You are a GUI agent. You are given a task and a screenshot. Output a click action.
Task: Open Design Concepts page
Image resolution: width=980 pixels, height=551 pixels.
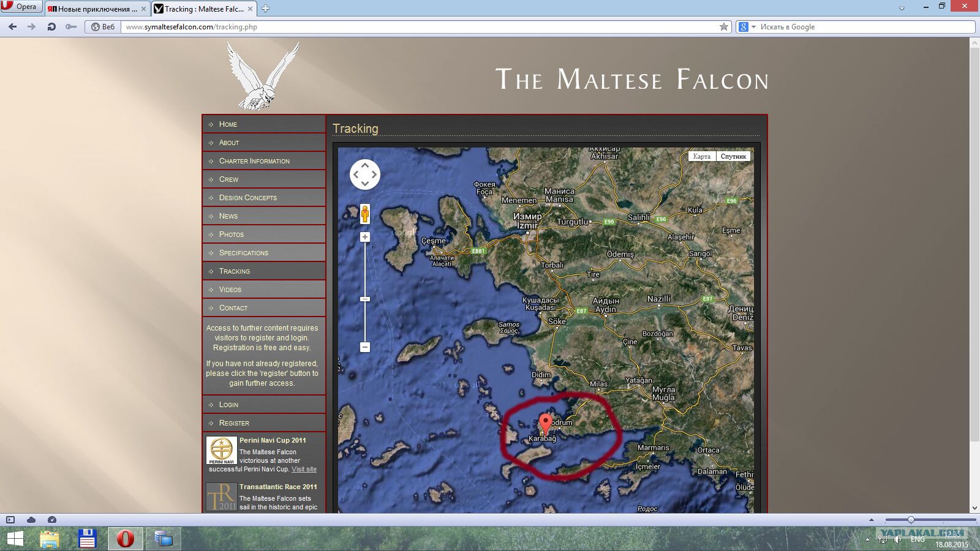264,198
